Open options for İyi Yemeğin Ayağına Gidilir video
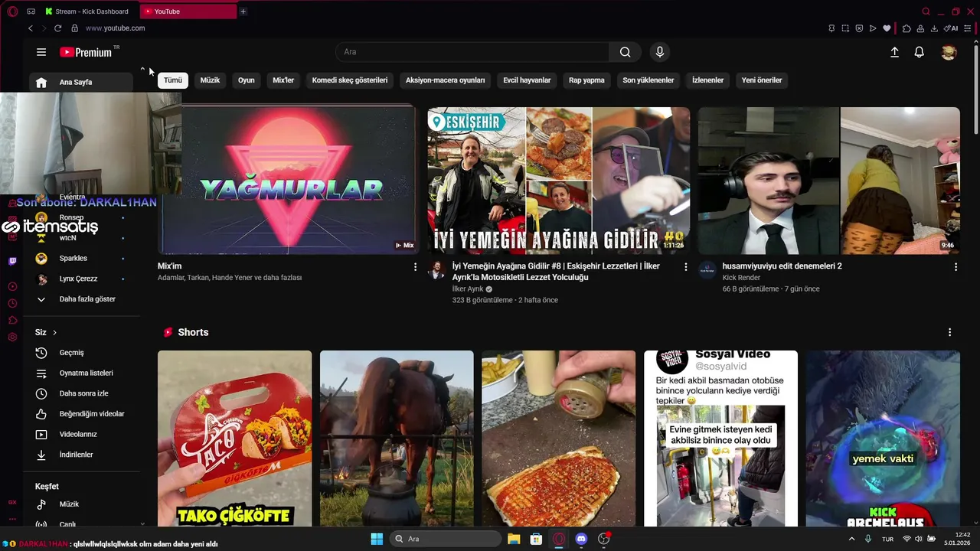The height and width of the screenshot is (551, 980). point(686,266)
